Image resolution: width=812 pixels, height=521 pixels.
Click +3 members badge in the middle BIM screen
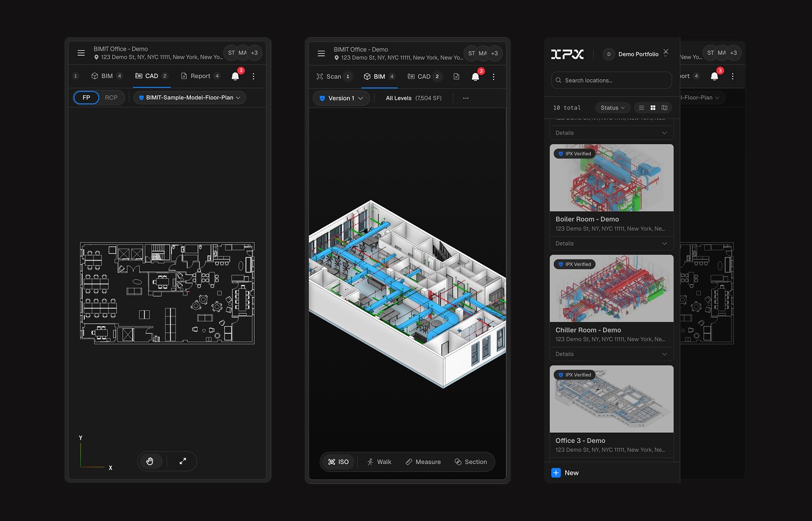494,53
